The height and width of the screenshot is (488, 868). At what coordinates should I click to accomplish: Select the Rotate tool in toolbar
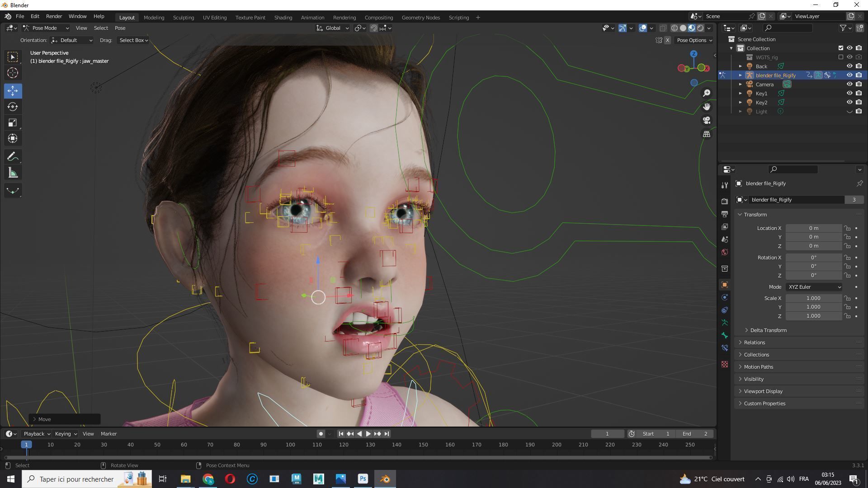(x=13, y=107)
